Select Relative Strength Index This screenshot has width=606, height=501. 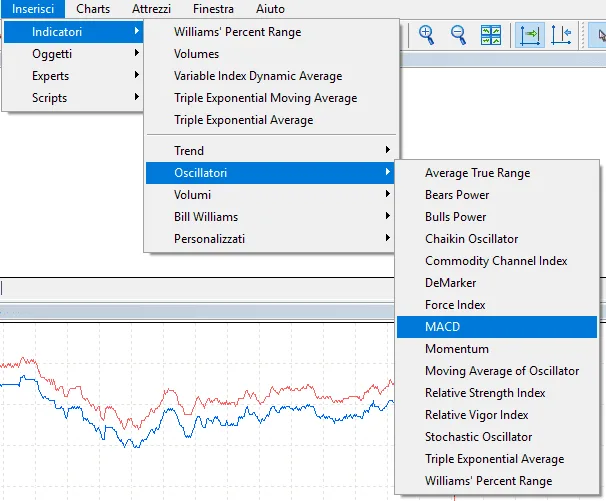pyautogui.click(x=497, y=393)
